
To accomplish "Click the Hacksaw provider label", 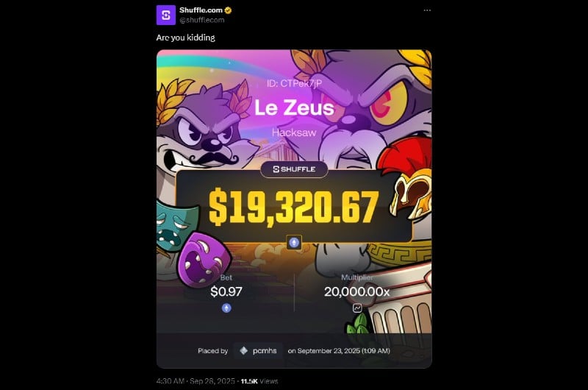I will [294, 132].
